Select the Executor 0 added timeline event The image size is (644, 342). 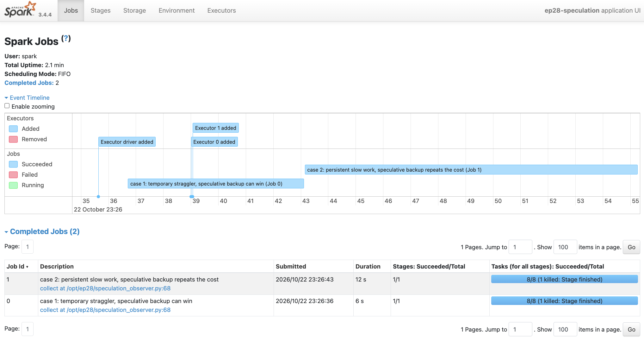point(214,142)
